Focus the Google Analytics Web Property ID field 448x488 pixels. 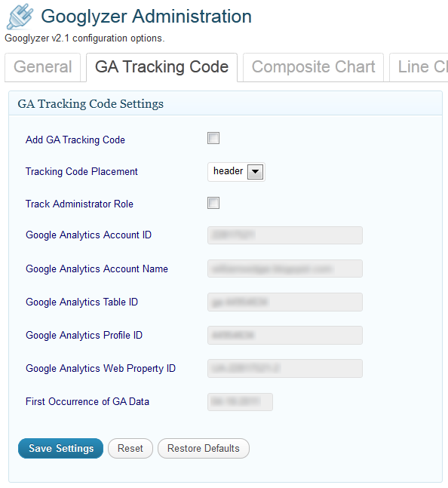pos(285,369)
